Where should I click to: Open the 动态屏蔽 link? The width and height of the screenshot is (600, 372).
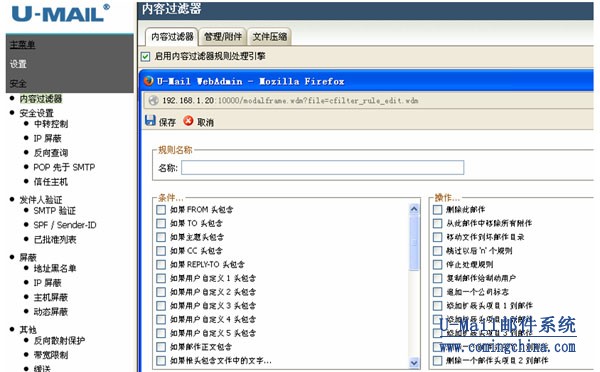tap(51, 312)
